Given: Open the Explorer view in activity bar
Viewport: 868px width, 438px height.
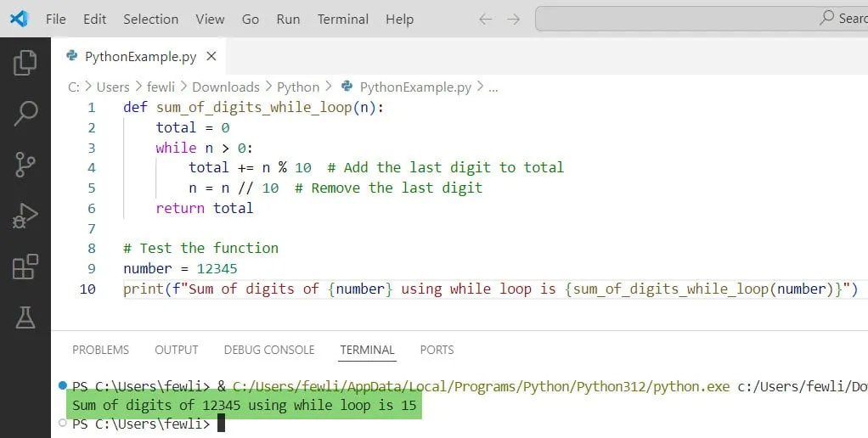Looking at the screenshot, I should (x=25, y=62).
